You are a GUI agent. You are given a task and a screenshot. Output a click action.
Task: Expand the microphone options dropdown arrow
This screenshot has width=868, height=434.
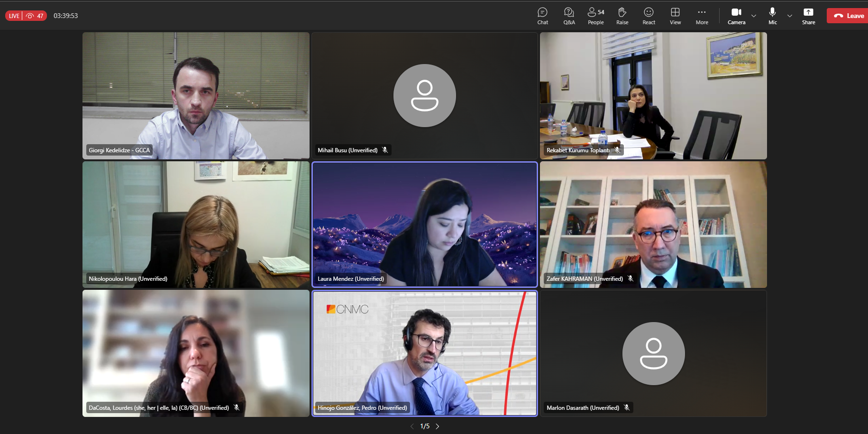[x=790, y=16]
